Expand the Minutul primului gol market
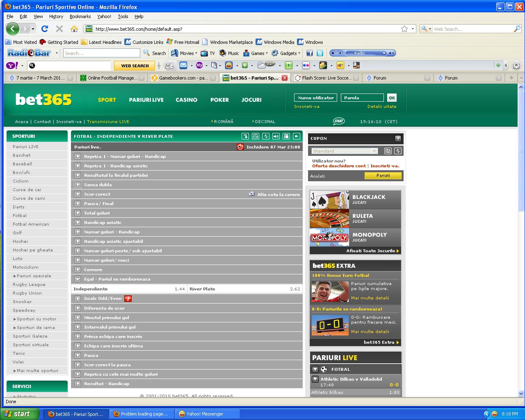 pos(78,317)
